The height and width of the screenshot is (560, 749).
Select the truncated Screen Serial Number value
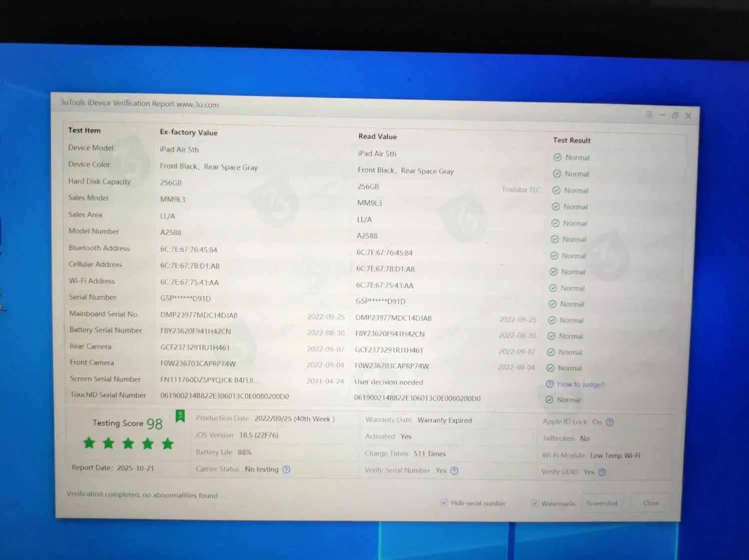209,380
